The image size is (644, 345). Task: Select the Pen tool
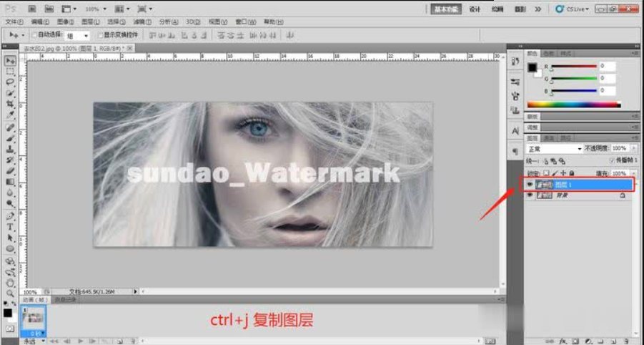coord(10,216)
